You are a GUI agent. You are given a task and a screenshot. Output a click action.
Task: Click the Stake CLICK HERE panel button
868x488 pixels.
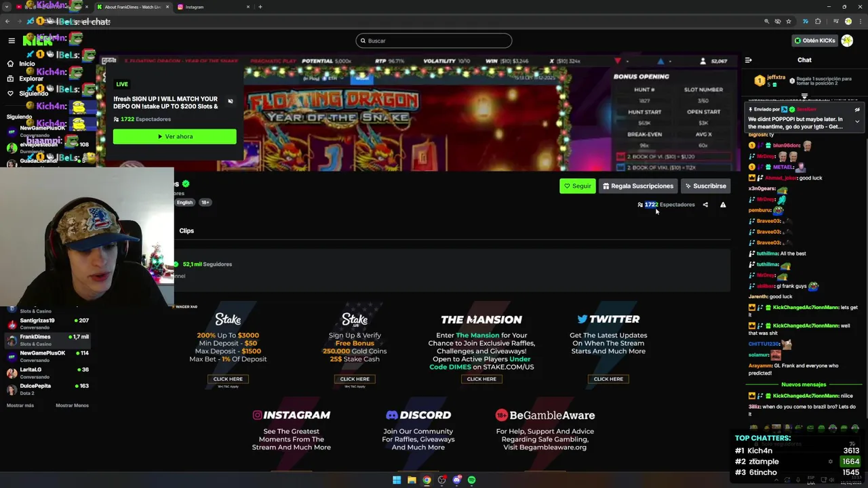pyautogui.click(x=228, y=379)
